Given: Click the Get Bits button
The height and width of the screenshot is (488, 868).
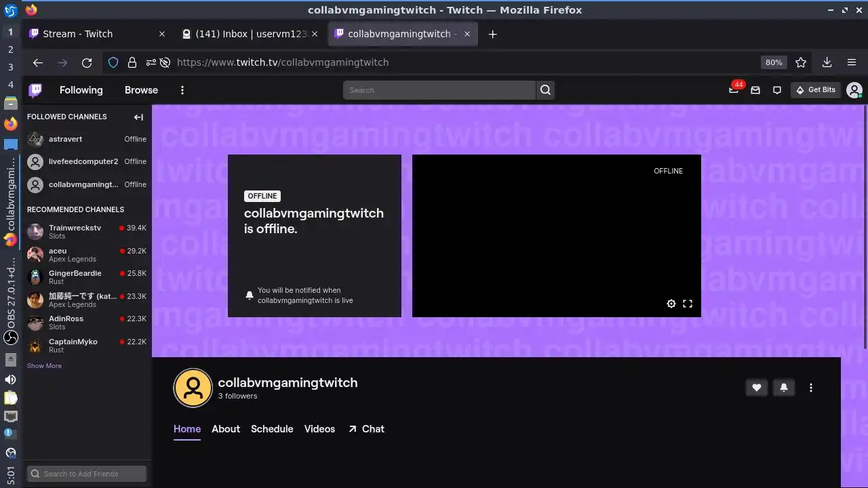Looking at the screenshot, I should click(x=816, y=90).
